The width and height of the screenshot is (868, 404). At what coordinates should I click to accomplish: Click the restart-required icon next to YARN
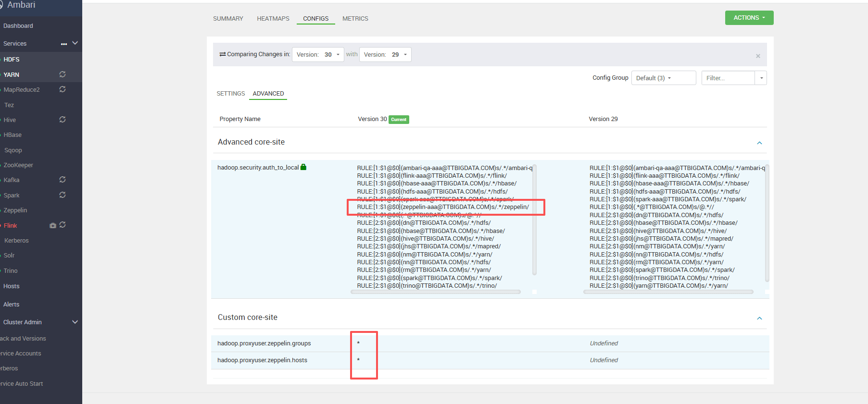(63, 74)
